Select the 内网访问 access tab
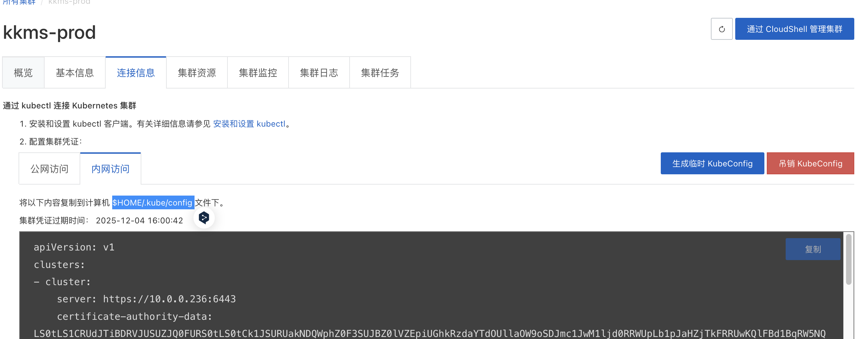Screen dimensions: 868x339 click(110, 168)
